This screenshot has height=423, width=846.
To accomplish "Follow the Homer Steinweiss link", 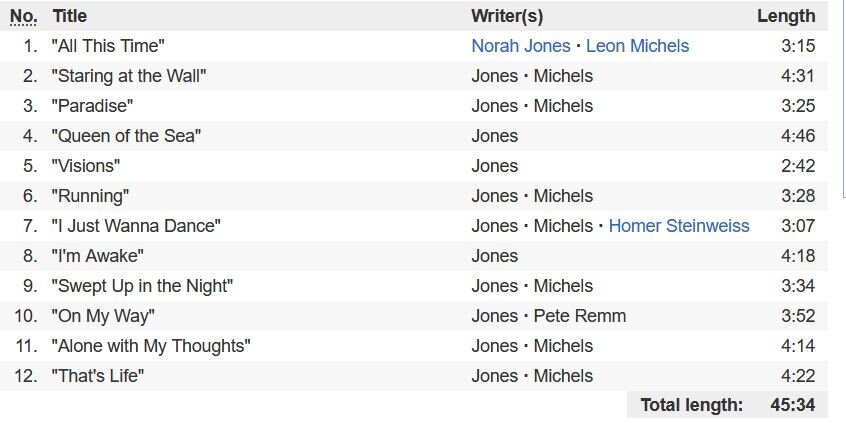I will [x=679, y=226].
